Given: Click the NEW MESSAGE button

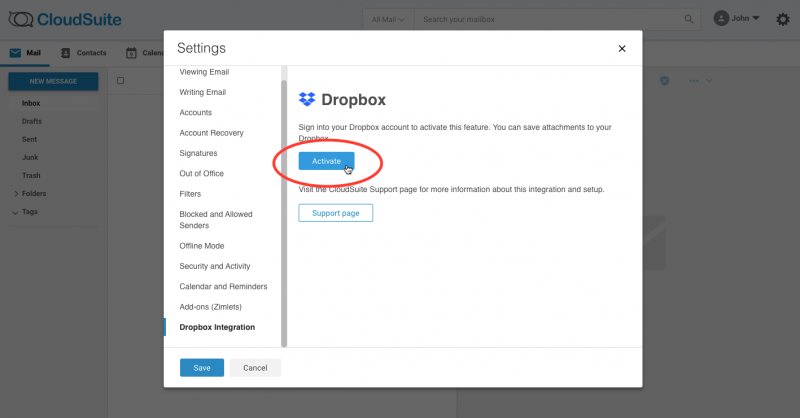Looking at the screenshot, I should point(53,81).
